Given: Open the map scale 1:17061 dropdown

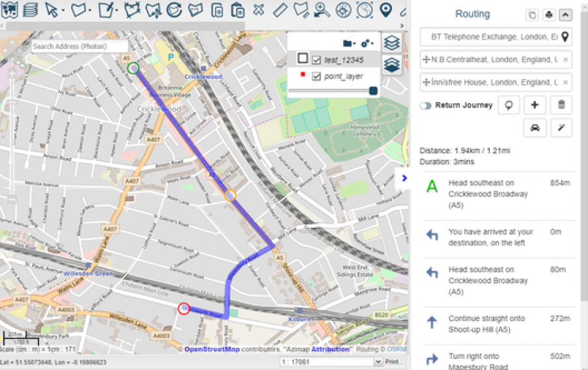Looking at the screenshot, I should (378, 362).
